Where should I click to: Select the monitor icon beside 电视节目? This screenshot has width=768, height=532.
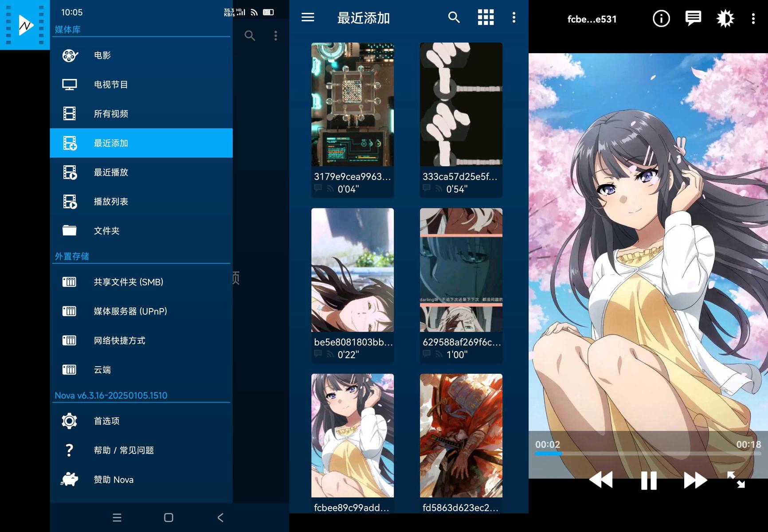[x=70, y=85]
